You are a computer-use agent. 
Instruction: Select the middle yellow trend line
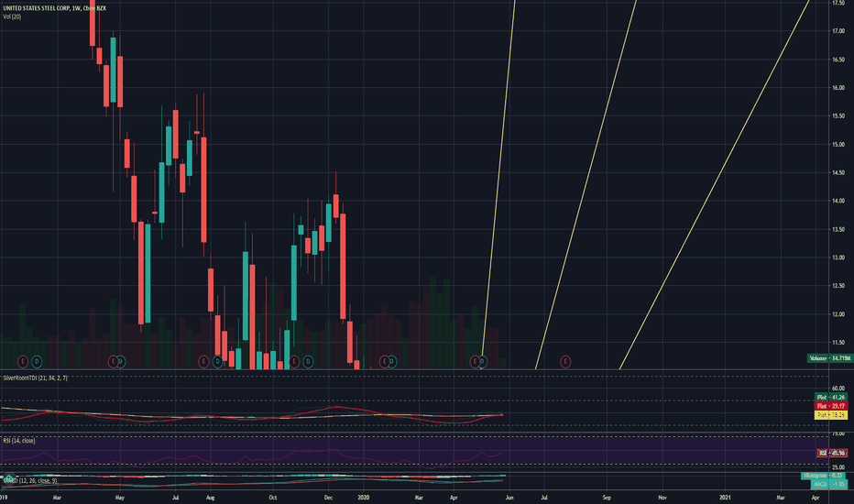[x=586, y=185]
